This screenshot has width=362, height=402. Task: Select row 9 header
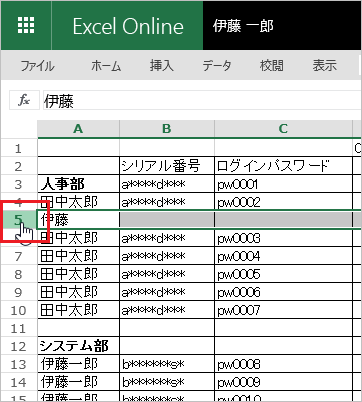pos(19,292)
